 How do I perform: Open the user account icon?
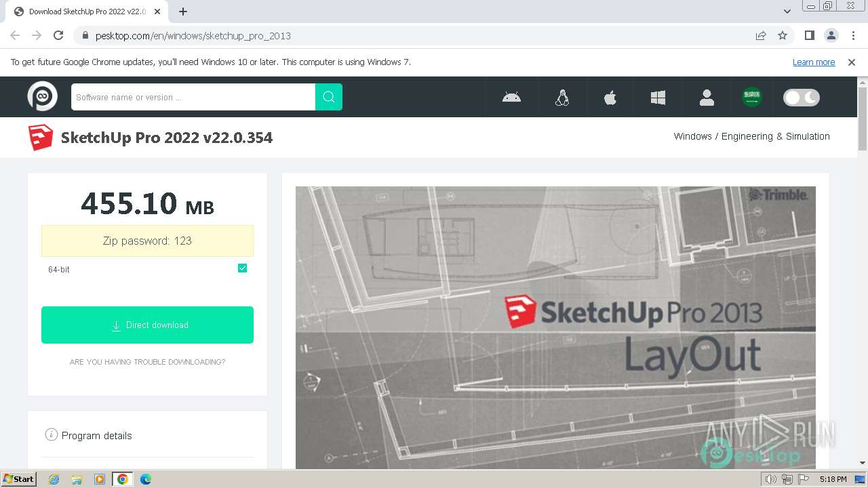tap(707, 98)
